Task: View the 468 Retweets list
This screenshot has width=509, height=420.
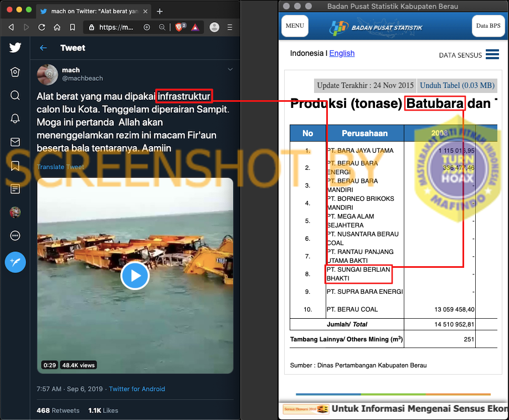Action: click(58, 410)
